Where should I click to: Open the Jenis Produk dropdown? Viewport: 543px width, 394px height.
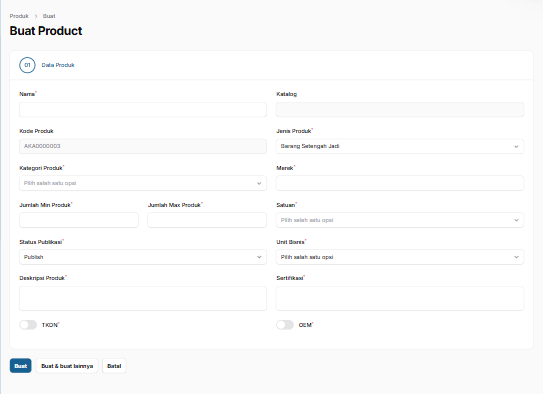400,146
